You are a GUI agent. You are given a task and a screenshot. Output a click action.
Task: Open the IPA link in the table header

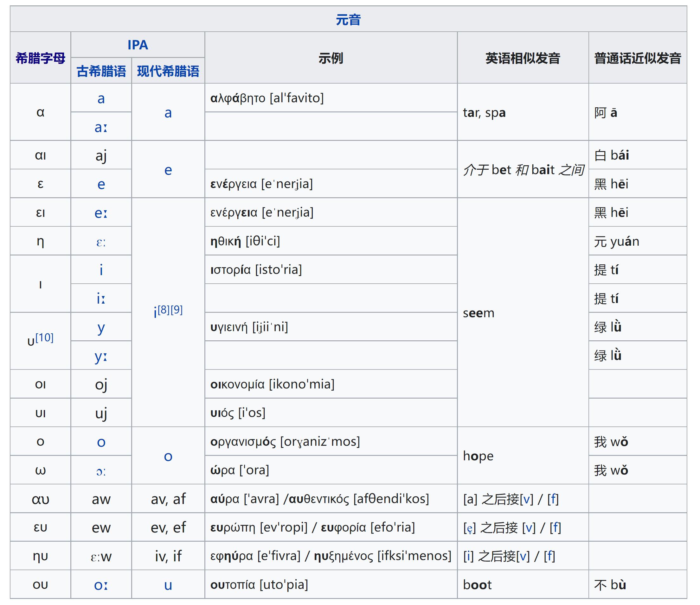click(x=138, y=45)
